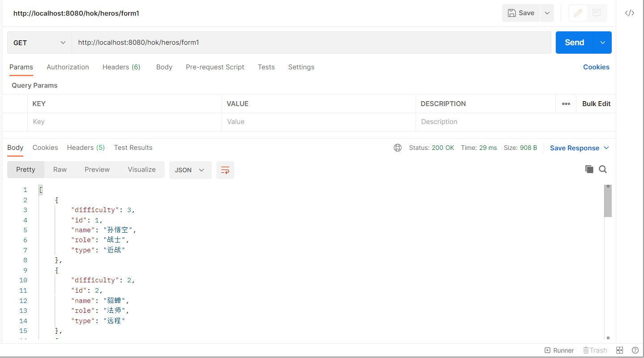This screenshot has width=644, height=358.
Task: Click the code snippet icon
Action: tap(630, 13)
